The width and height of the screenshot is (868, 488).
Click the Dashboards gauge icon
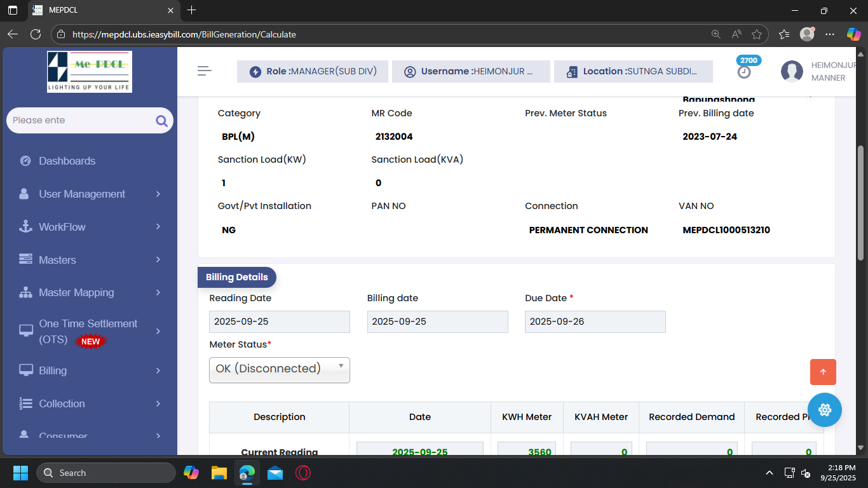[25, 161]
